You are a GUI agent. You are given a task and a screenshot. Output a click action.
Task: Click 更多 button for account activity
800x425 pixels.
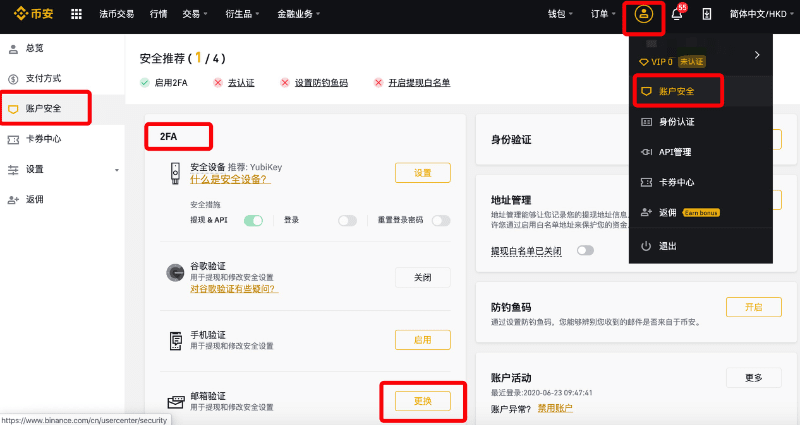(x=754, y=378)
